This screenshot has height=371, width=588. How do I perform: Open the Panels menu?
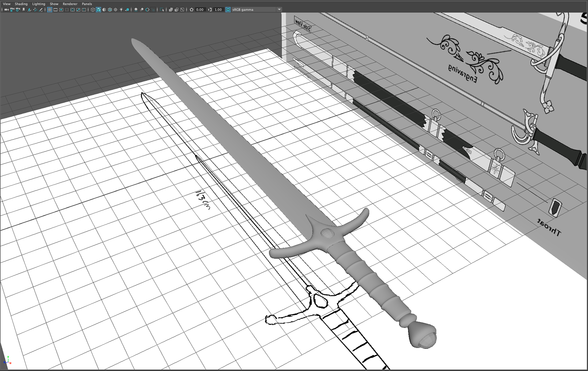(x=87, y=4)
